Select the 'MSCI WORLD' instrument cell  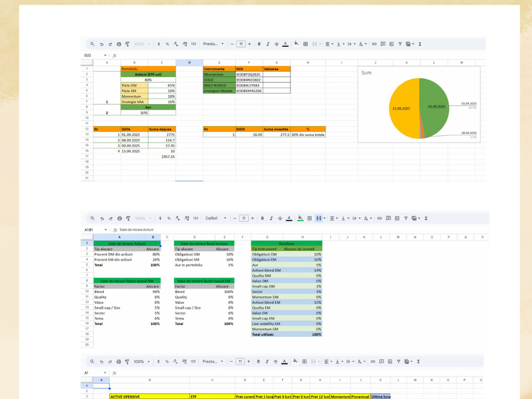coord(219,86)
